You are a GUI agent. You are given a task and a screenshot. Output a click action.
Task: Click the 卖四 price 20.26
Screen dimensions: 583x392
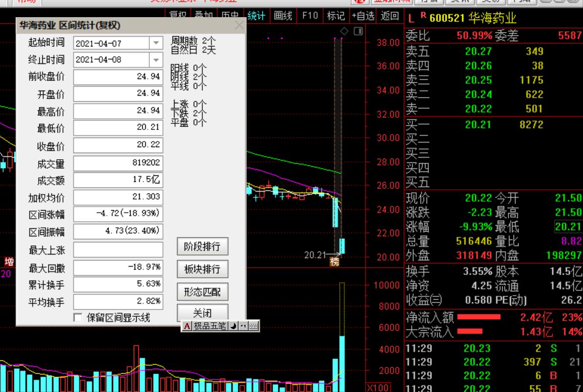click(478, 66)
